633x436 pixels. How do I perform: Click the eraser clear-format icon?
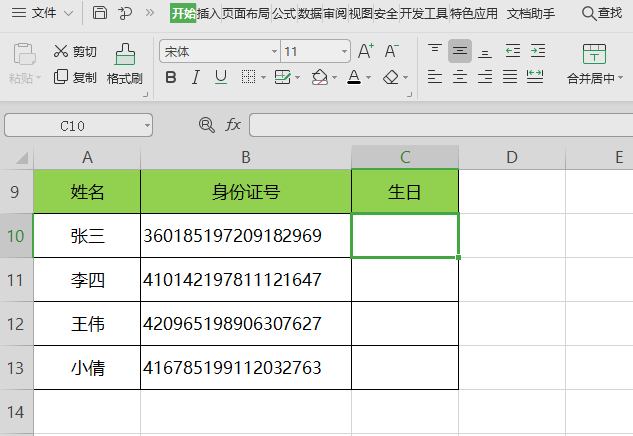pyautogui.click(x=390, y=77)
